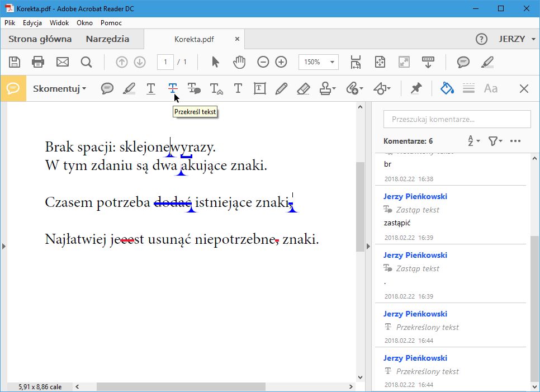Open the stamp tool dropdown
This screenshot has height=392, width=540.
pos(328,88)
